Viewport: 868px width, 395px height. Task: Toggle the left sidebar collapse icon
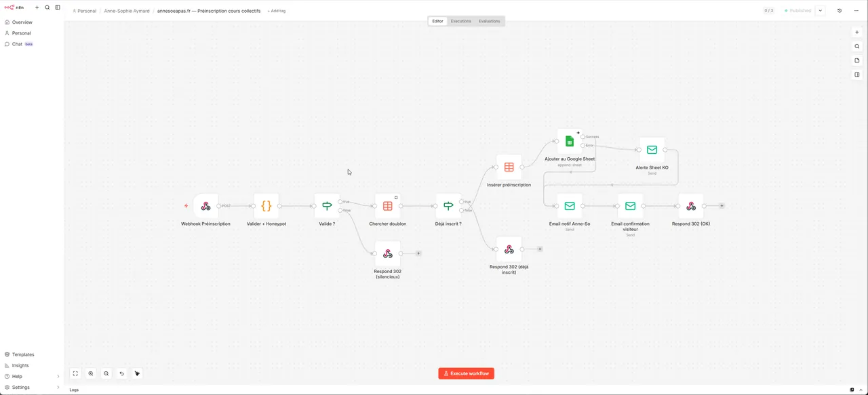[x=58, y=7]
